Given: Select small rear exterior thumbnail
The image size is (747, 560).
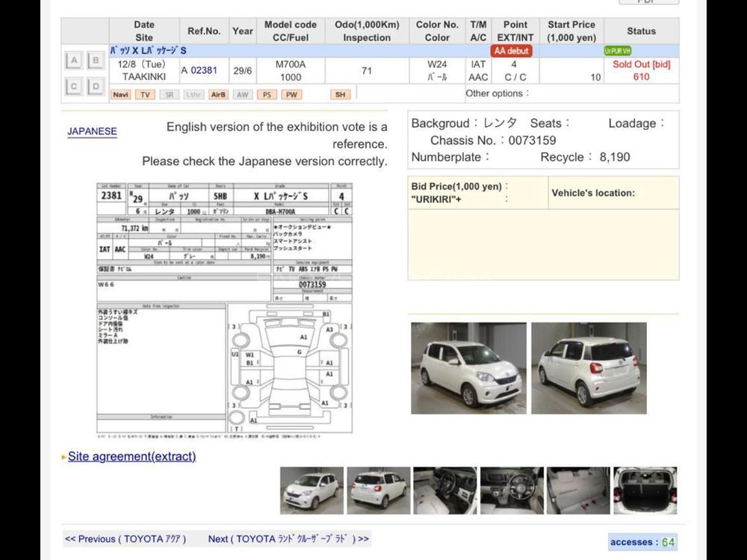Looking at the screenshot, I should (x=378, y=491).
